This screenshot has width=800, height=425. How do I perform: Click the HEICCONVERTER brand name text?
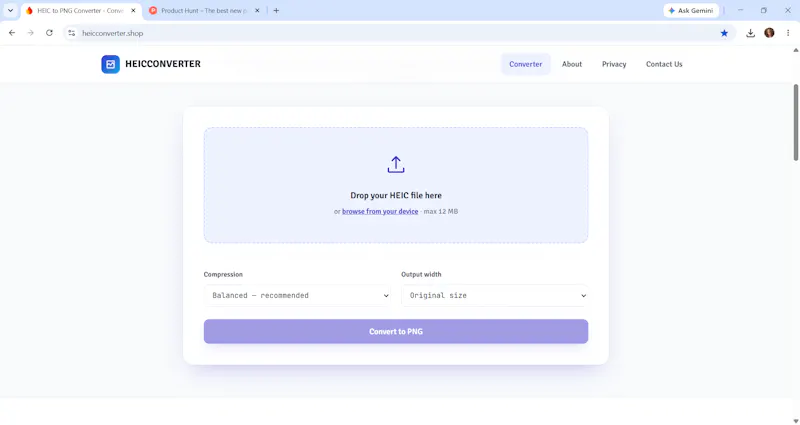(163, 64)
